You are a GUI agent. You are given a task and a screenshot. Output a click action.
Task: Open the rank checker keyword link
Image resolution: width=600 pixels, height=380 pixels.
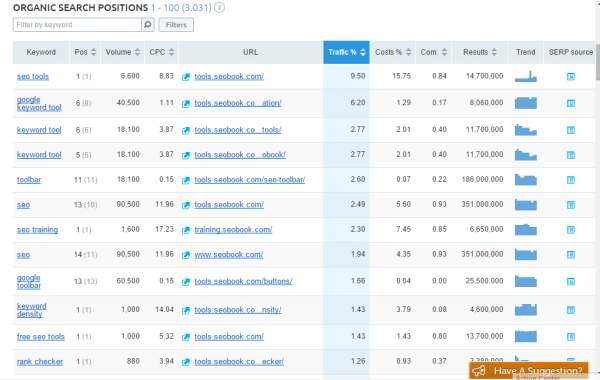tap(40, 362)
